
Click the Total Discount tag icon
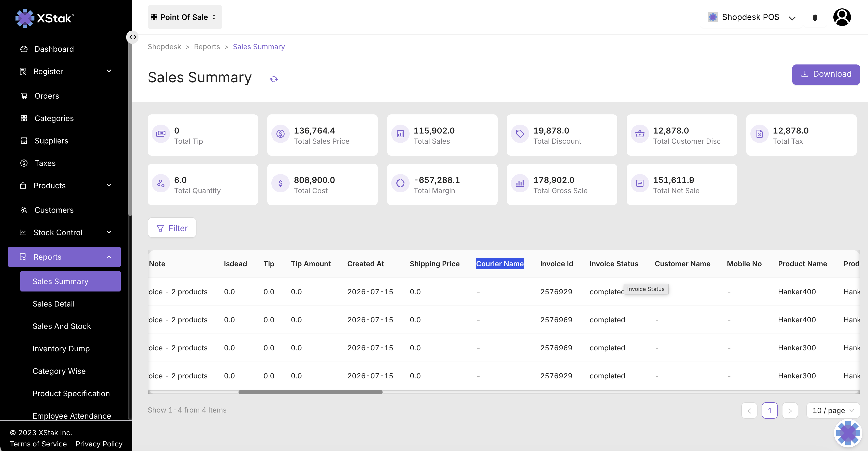(520, 134)
